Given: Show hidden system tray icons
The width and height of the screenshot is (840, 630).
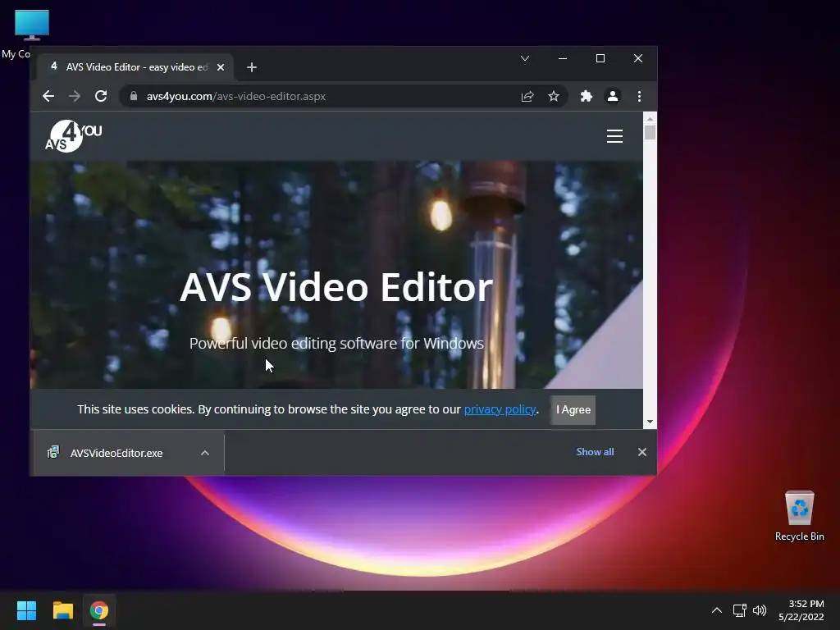Looking at the screenshot, I should click(x=717, y=610).
